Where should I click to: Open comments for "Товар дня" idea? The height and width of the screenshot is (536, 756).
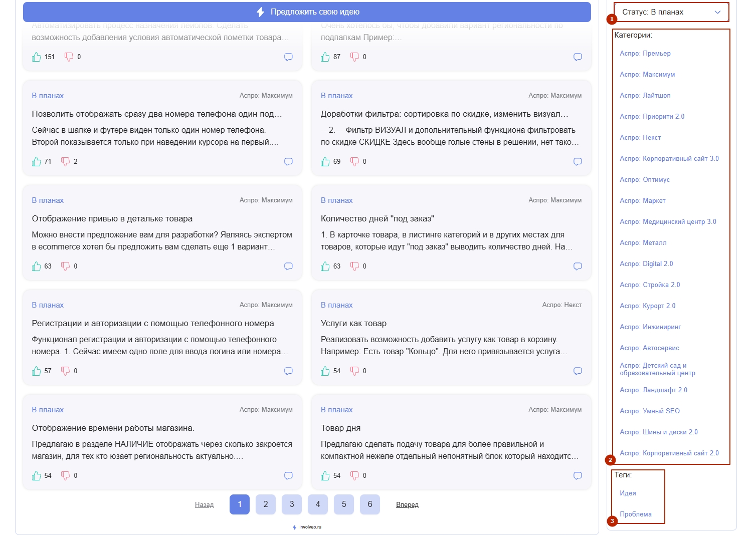pos(578,475)
